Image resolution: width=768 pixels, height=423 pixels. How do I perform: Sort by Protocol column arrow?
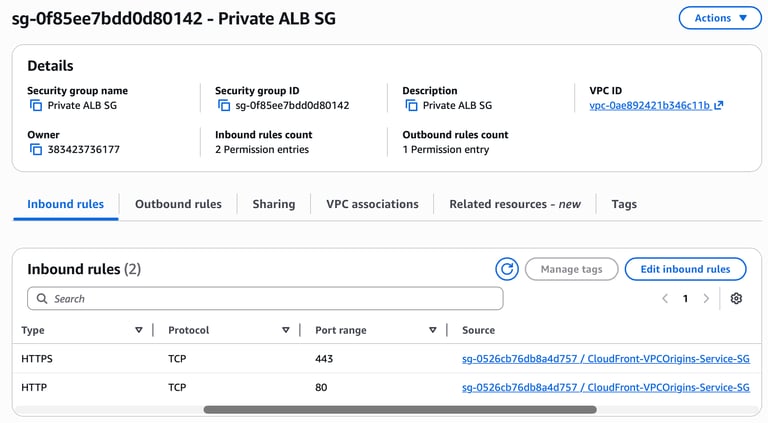(286, 330)
